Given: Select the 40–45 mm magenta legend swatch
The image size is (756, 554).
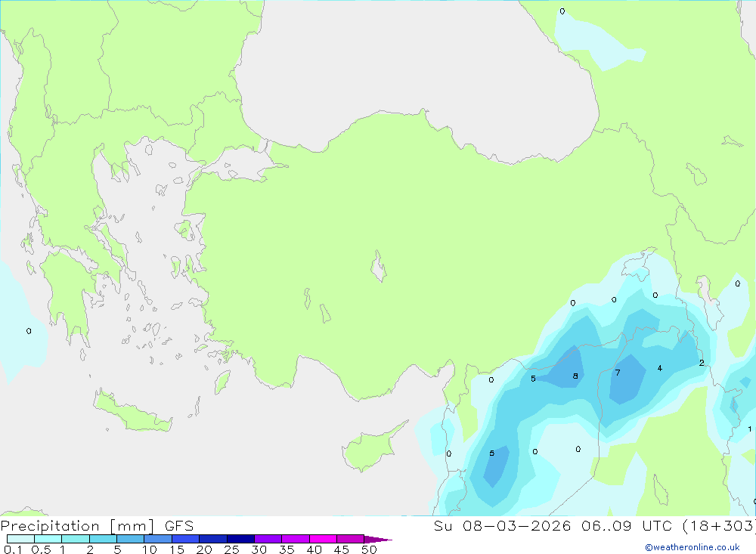Looking at the screenshot, I should [323, 539].
